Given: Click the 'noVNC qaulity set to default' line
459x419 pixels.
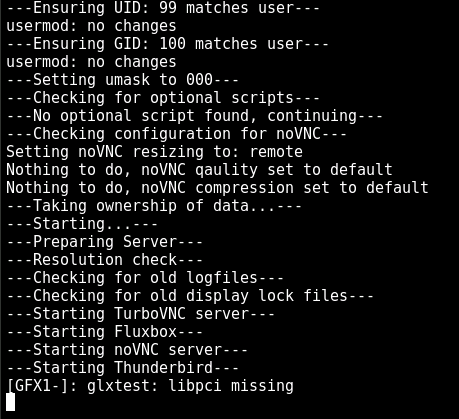Looking at the screenshot, I should [199, 170].
